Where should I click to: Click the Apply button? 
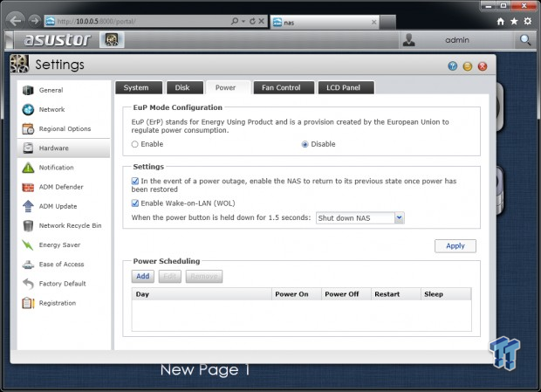coord(455,246)
